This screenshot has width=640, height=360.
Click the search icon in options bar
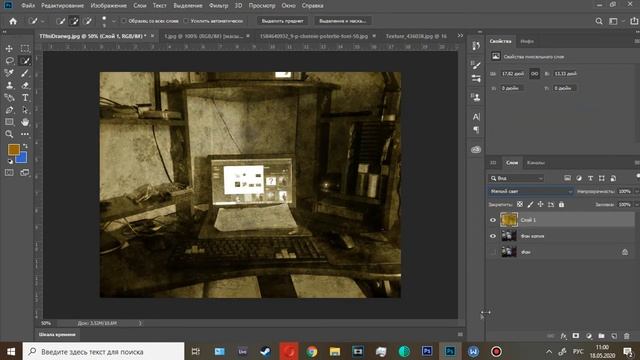599,21
